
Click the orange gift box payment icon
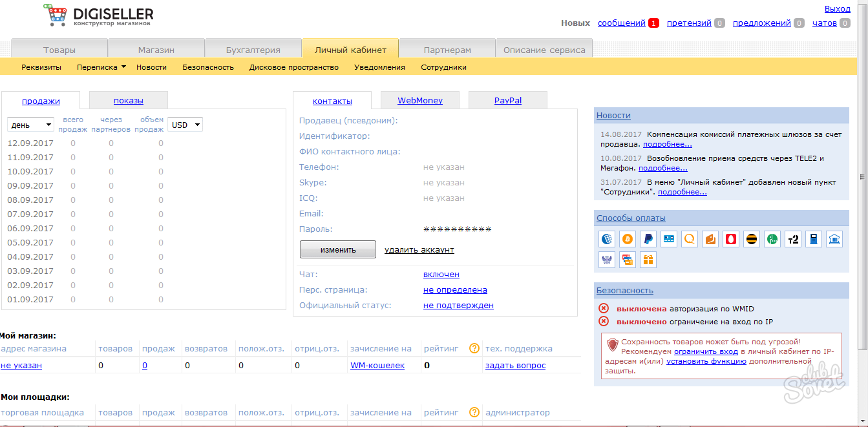[x=648, y=260]
